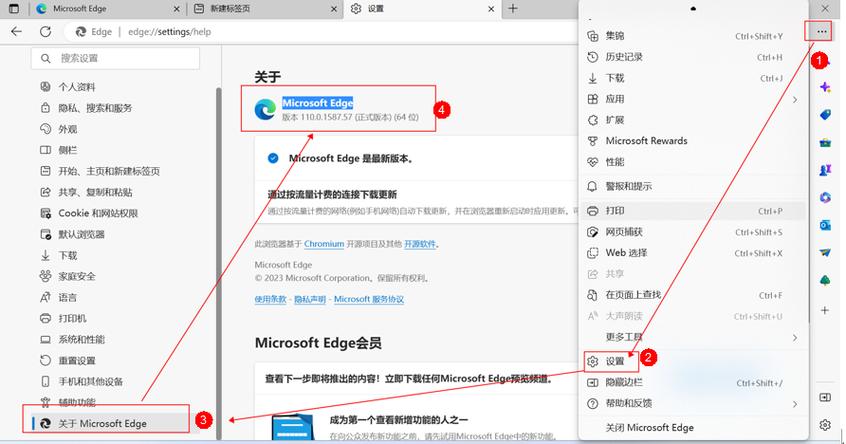
Task: Open the 使用条款 link
Action: click(270, 299)
